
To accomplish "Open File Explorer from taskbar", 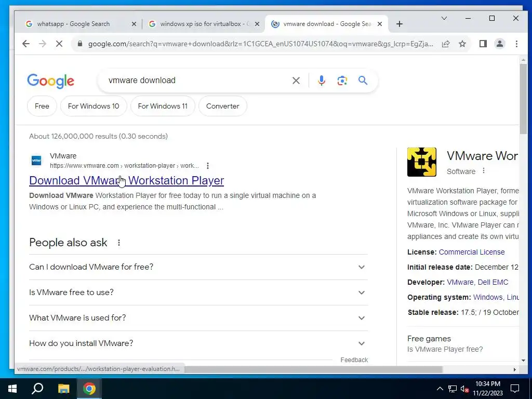I will [x=63, y=389].
